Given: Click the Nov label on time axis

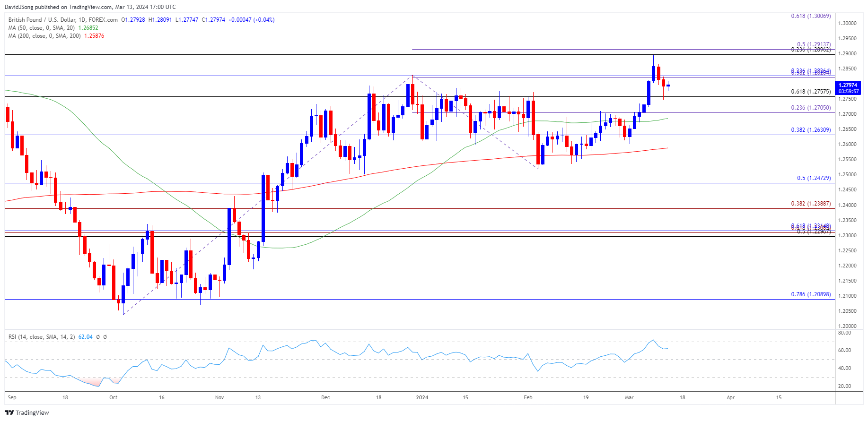Looking at the screenshot, I should [219, 397].
